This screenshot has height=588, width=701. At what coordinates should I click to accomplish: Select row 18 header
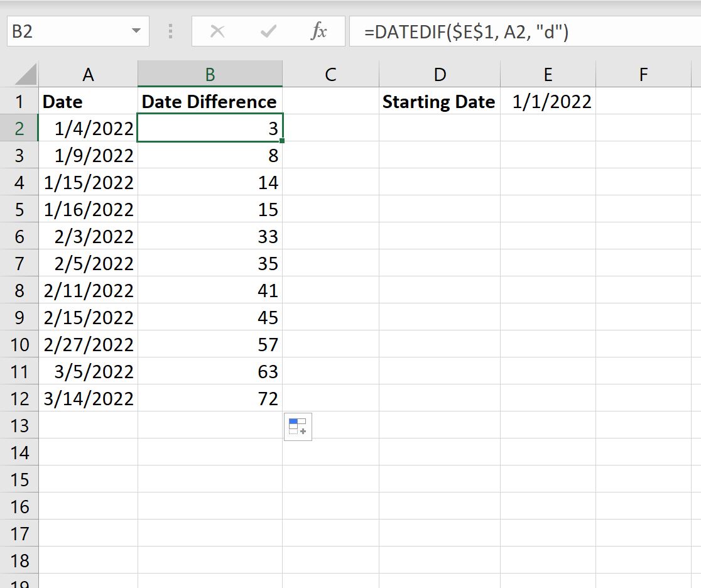point(19,560)
